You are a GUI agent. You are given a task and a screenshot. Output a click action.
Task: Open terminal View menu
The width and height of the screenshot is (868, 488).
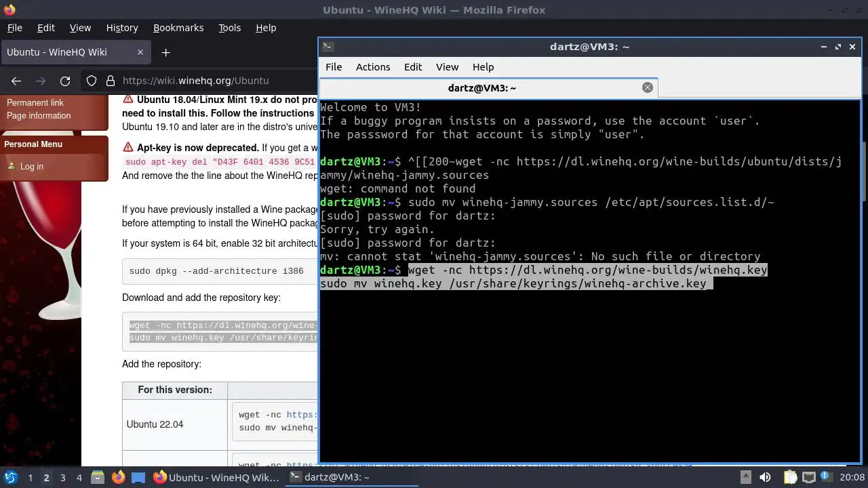coord(447,67)
